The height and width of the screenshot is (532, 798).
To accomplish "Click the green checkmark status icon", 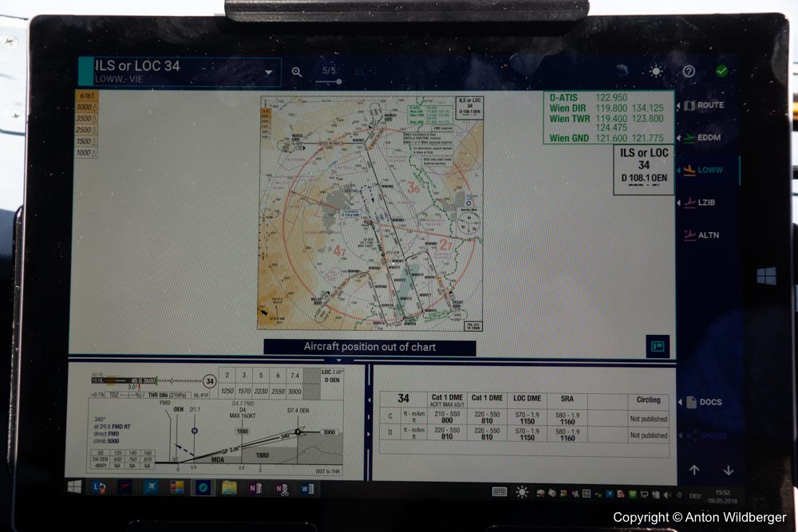I will click(x=721, y=71).
